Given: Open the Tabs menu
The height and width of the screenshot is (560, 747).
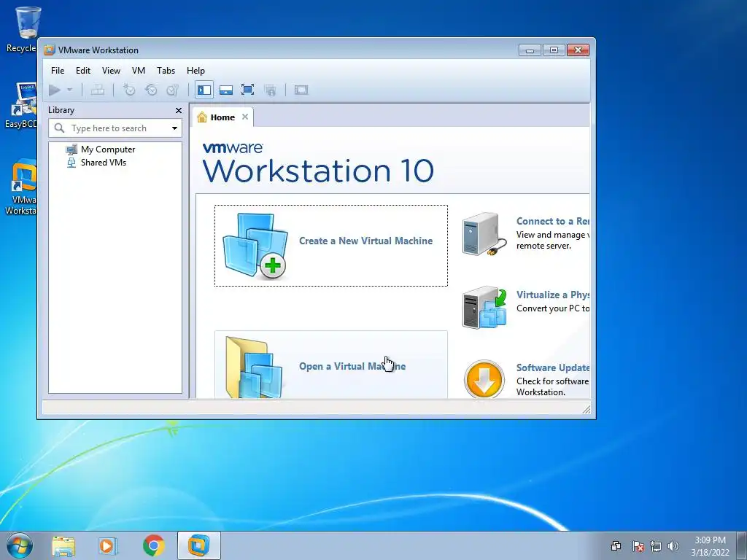Looking at the screenshot, I should tap(166, 71).
